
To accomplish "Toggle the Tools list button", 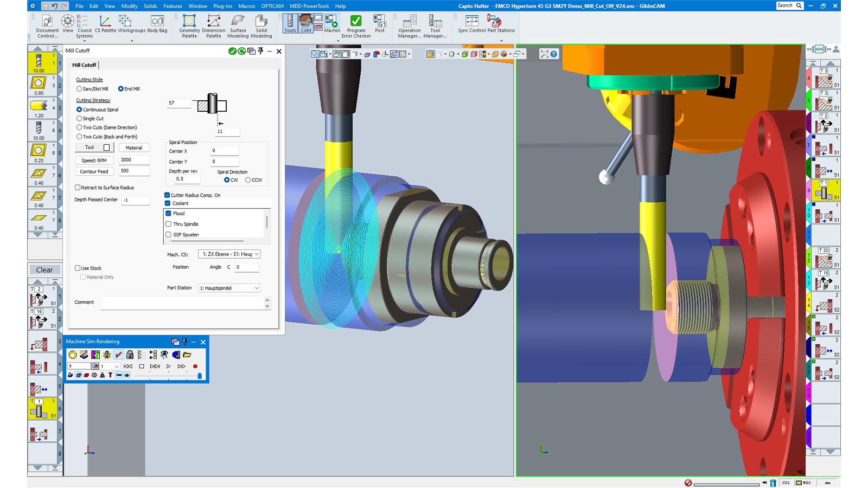I will [x=290, y=24].
